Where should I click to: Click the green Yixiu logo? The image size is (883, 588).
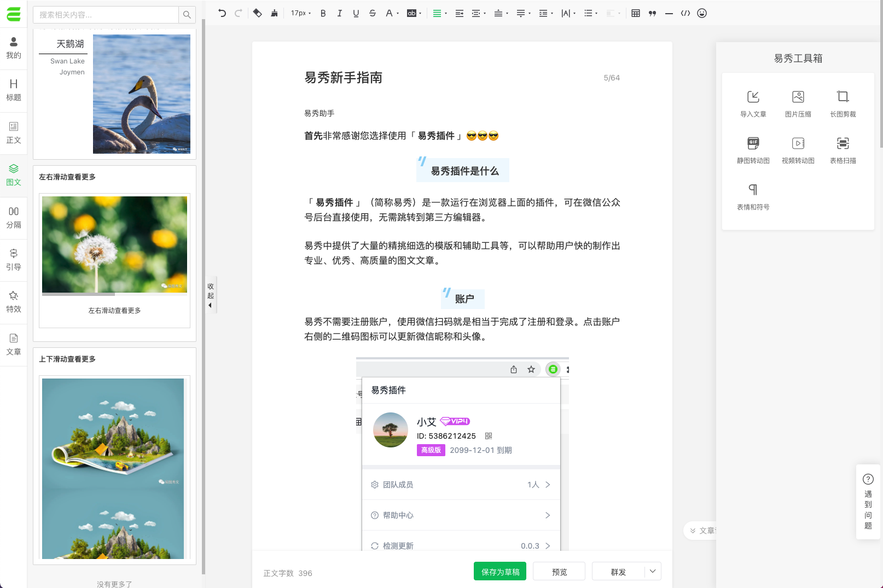coord(14,14)
